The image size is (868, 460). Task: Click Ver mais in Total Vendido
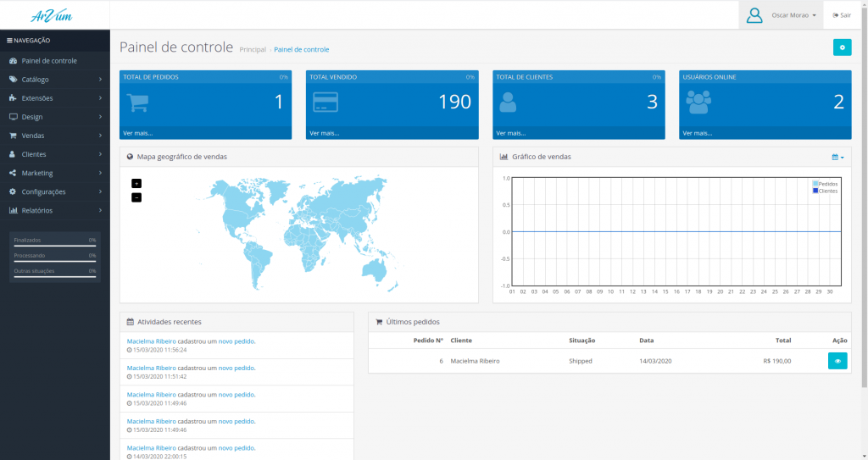[x=325, y=133]
